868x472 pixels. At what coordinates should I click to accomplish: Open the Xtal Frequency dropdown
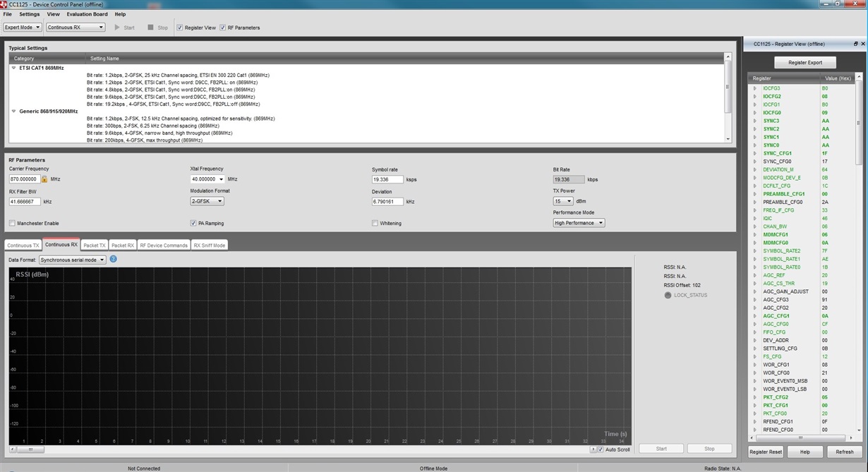[x=207, y=179]
